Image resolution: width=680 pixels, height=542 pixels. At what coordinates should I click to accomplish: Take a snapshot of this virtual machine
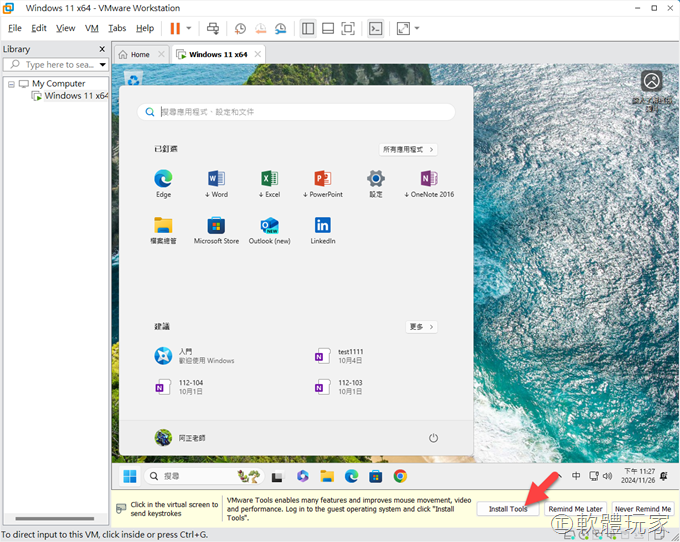coord(240,28)
